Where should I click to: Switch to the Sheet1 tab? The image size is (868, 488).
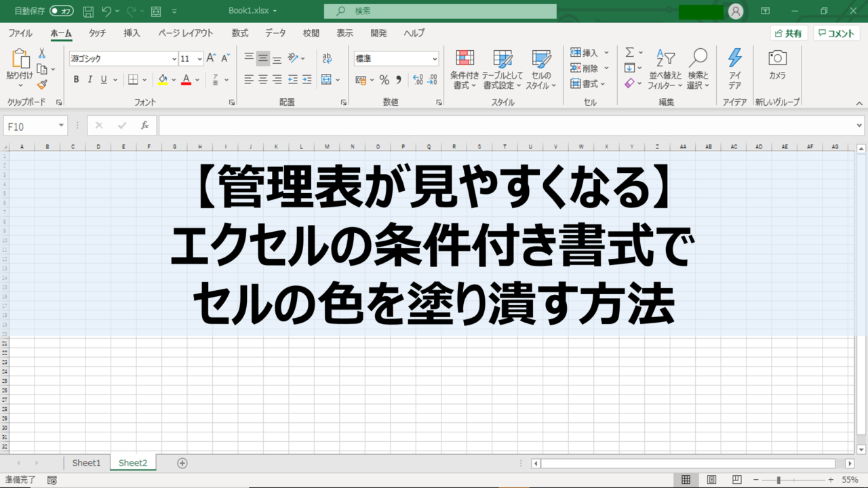[x=86, y=463]
